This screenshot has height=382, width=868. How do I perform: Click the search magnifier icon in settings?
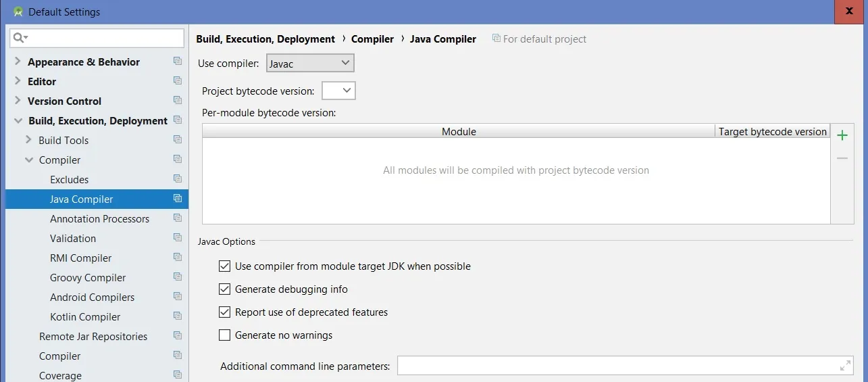19,38
